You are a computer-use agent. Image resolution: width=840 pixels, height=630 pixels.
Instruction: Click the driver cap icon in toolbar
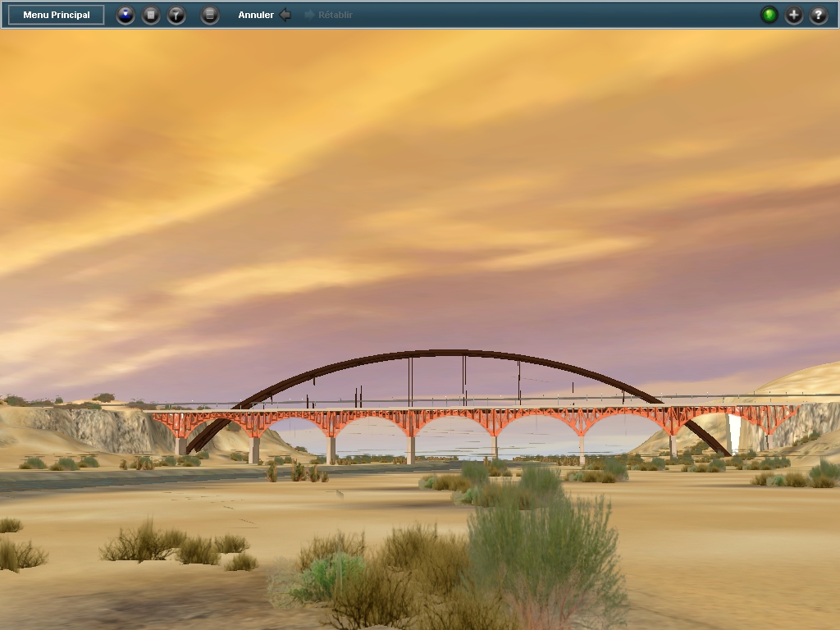pos(126,15)
